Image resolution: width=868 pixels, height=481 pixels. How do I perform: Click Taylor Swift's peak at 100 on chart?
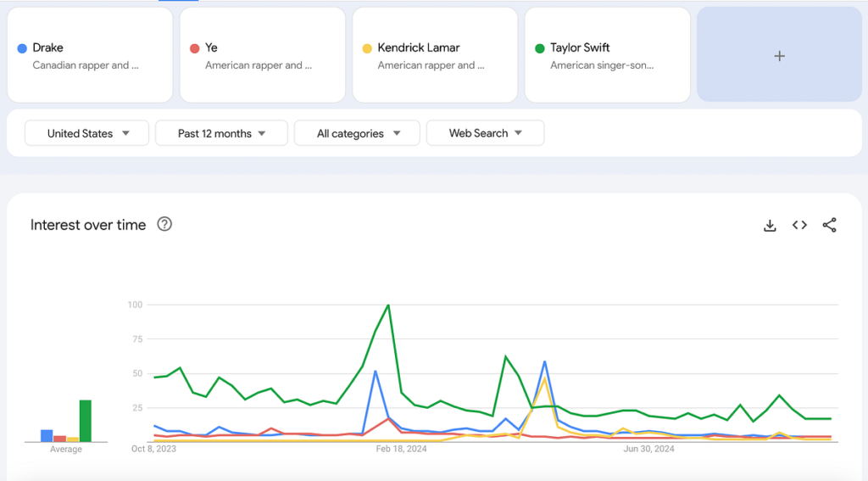pyautogui.click(x=388, y=305)
